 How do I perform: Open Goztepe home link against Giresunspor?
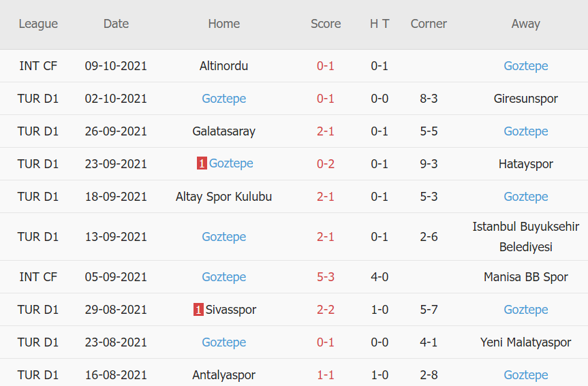(x=223, y=99)
